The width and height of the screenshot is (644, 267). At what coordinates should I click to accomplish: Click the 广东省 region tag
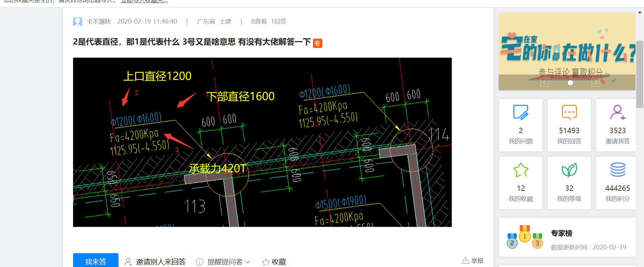tap(206, 22)
